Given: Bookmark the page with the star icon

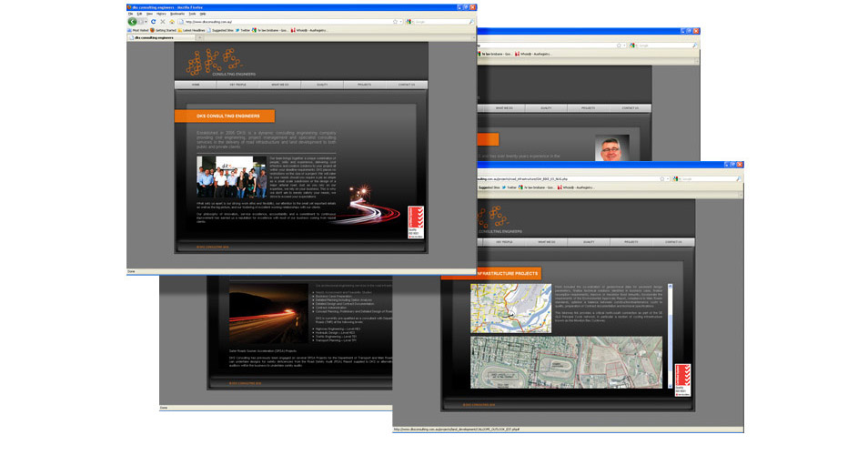Looking at the screenshot, I should 395,21.
